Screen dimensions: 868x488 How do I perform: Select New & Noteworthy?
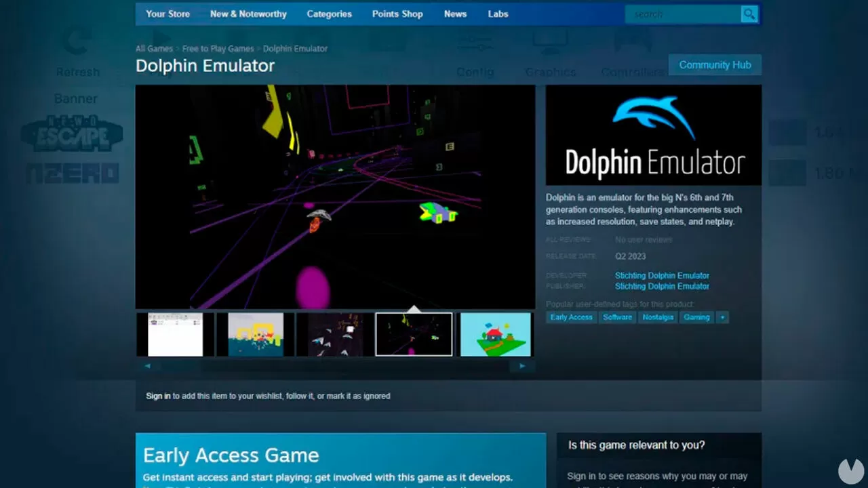point(248,14)
